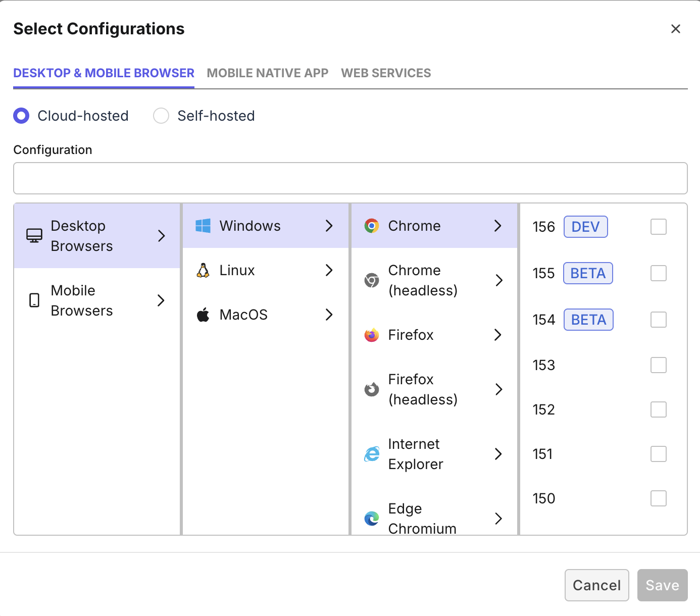700x616 pixels.
Task: Click the BETA badge next to 155
Action: click(588, 273)
